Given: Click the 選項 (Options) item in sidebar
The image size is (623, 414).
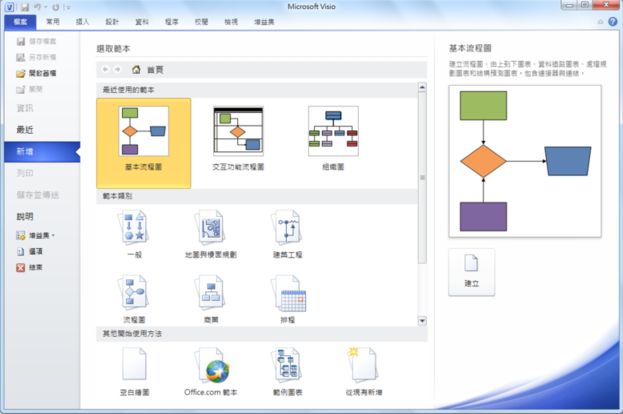Looking at the screenshot, I should click(x=30, y=251).
